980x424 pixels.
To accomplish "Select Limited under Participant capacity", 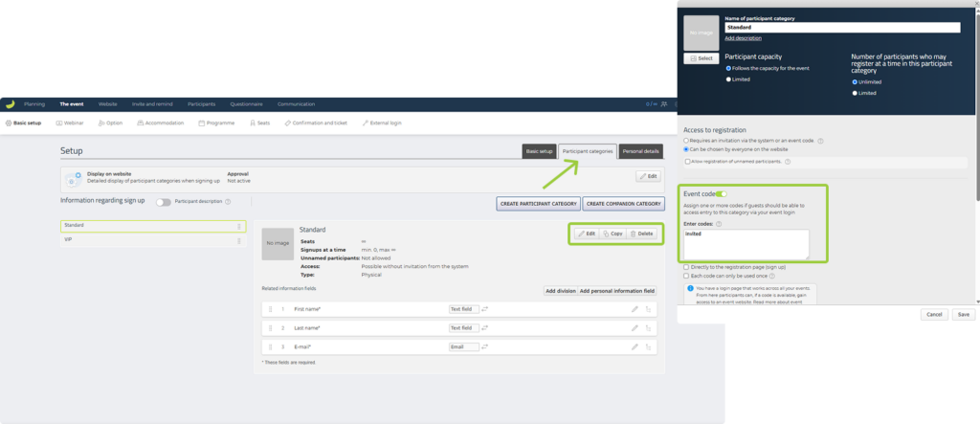I will click(x=728, y=79).
